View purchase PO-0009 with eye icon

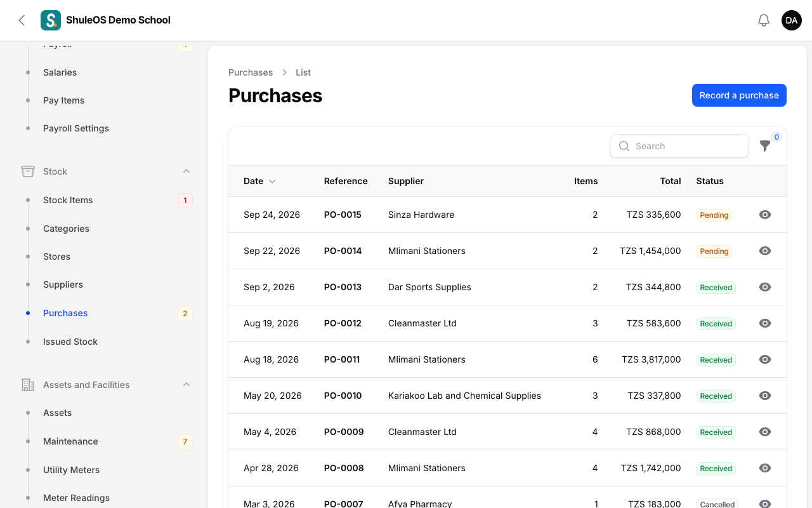click(x=765, y=432)
